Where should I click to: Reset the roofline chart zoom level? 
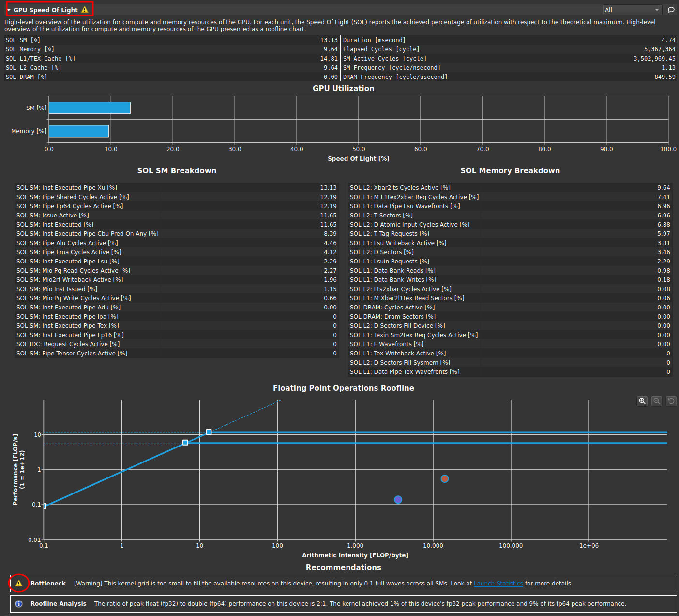coord(671,401)
